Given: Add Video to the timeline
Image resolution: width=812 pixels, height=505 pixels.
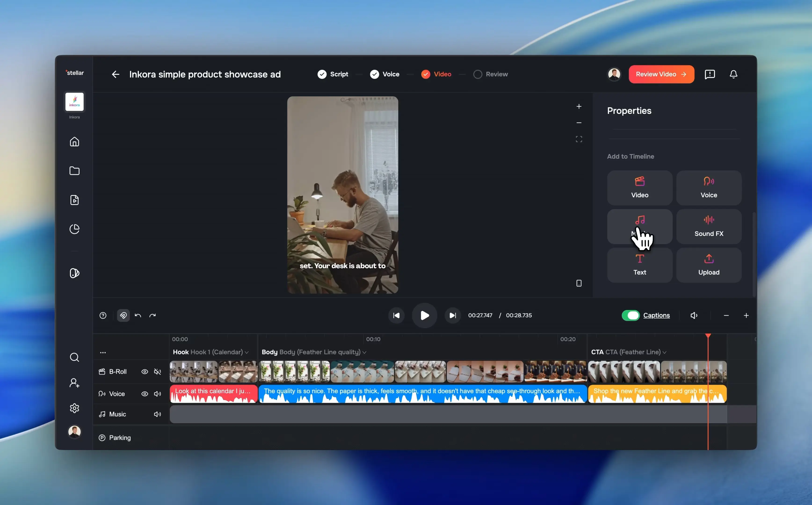Looking at the screenshot, I should coord(639,188).
